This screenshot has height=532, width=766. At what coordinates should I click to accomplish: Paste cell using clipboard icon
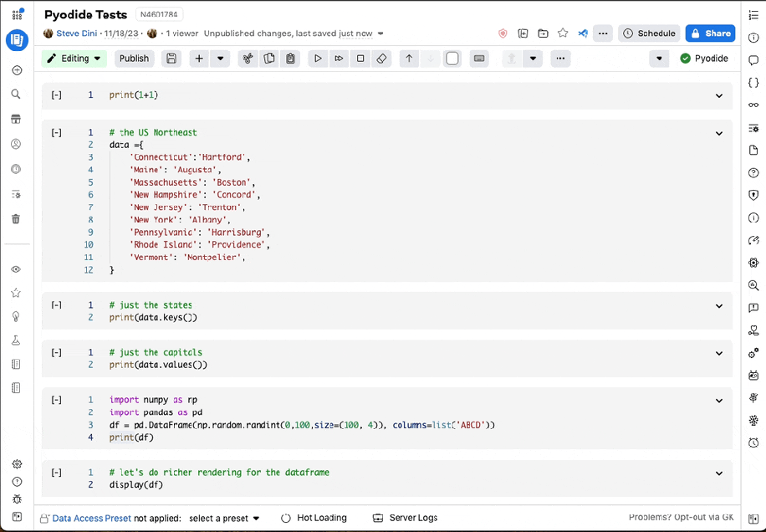coord(290,59)
